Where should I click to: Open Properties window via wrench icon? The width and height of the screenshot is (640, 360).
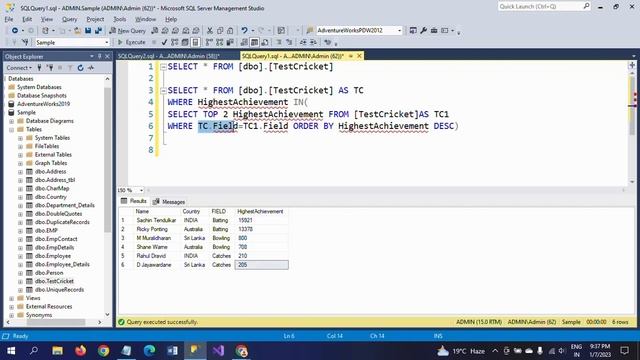(x=424, y=31)
